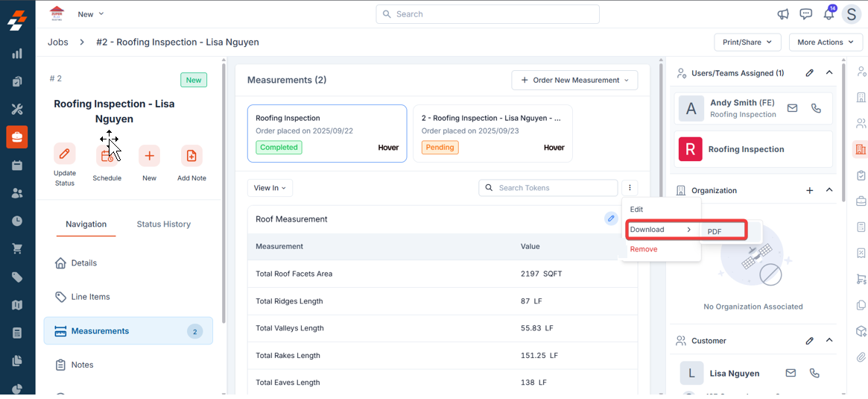Select the Jobs briefcase sidebar icon
The width and height of the screenshot is (868, 399).
tap(16, 137)
